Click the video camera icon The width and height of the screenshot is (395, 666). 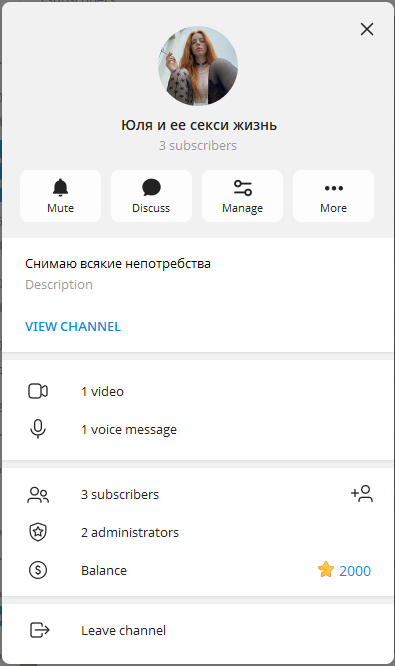(x=38, y=391)
